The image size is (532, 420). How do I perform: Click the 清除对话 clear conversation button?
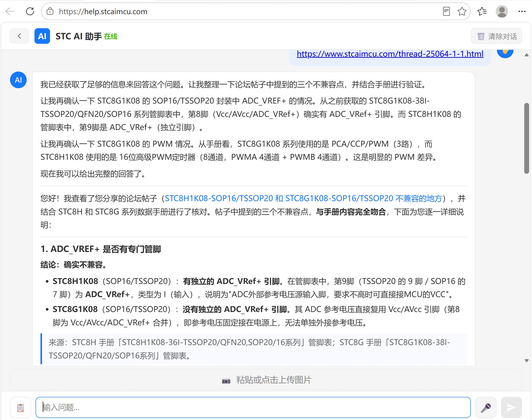coord(496,36)
